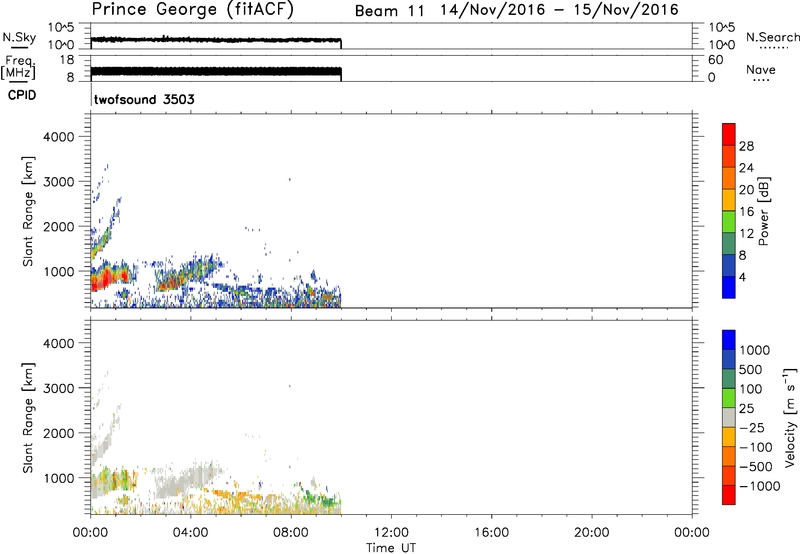
Task: Click the 'Power [dB]' colorbar title
Action: pos(763,211)
